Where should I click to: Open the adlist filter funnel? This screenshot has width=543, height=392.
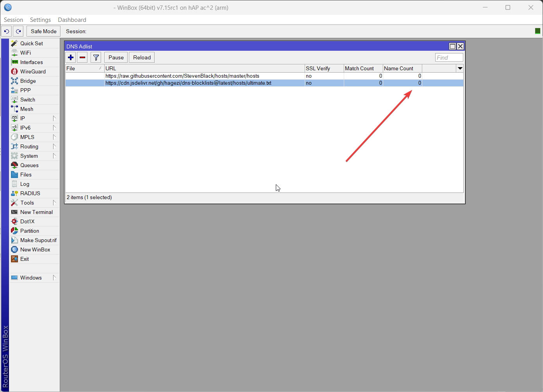click(96, 57)
